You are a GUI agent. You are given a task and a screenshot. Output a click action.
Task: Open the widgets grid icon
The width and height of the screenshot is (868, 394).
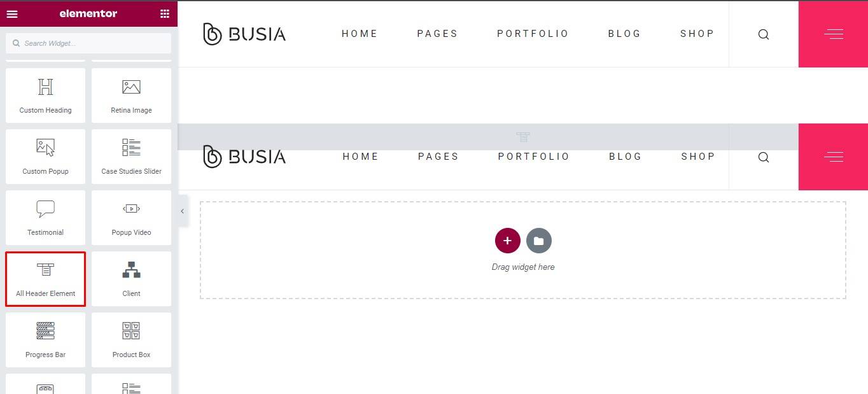pos(165,13)
